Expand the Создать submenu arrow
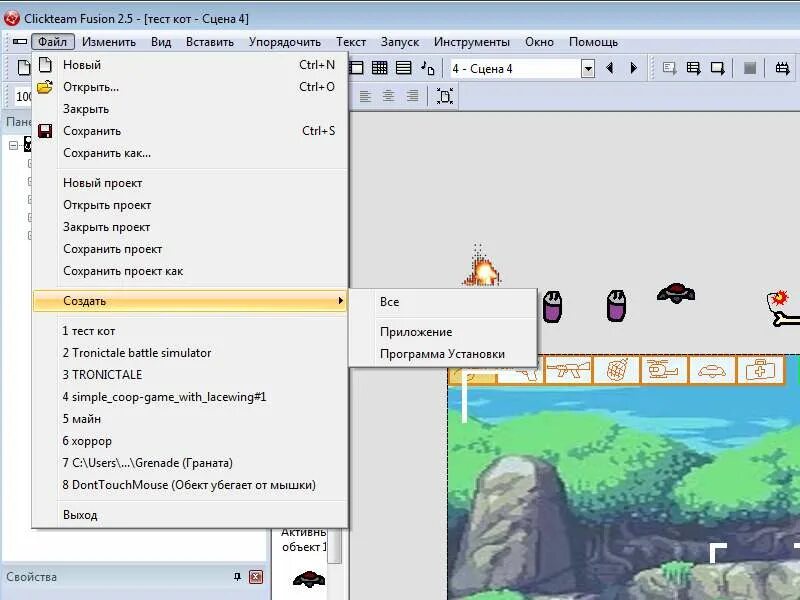Image resolution: width=800 pixels, height=600 pixels. (x=340, y=301)
